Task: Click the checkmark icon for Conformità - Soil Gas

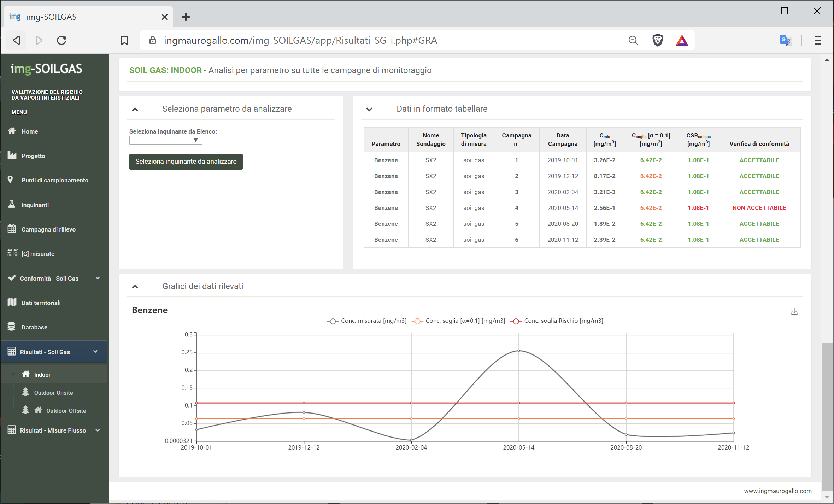Action: 12,278
